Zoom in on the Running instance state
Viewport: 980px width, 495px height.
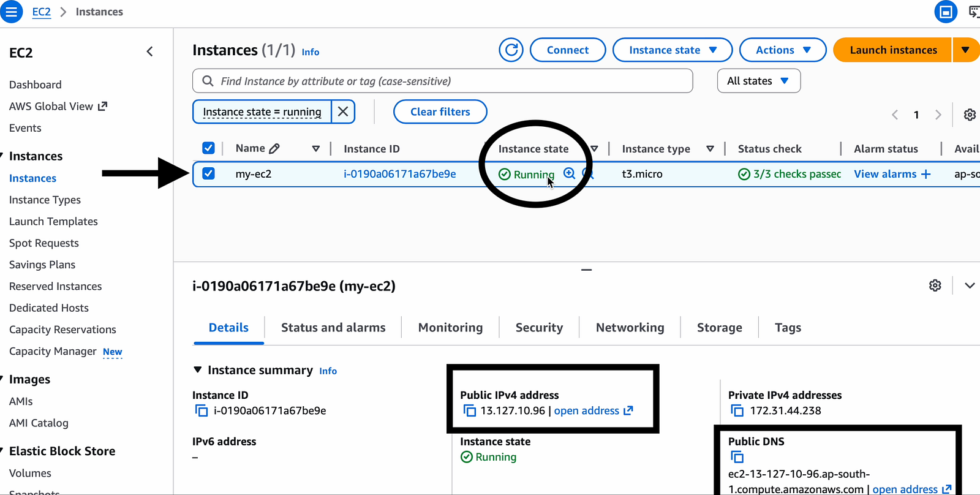[569, 173]
